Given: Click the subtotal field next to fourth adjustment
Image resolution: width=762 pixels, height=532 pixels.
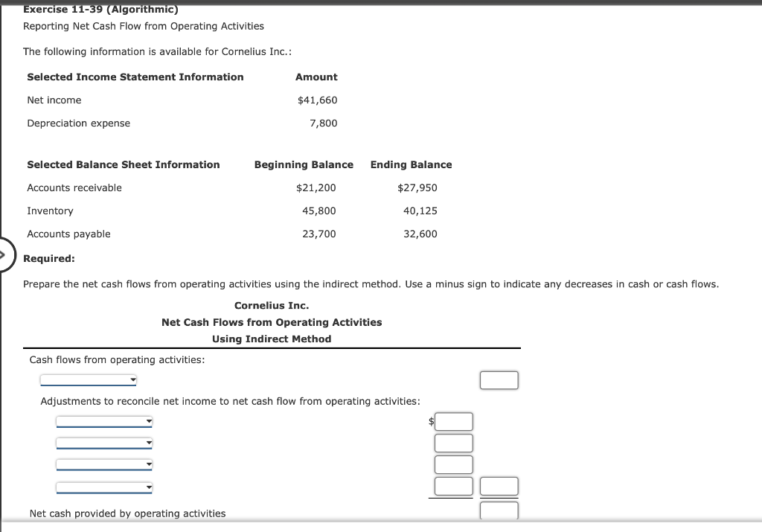Looking at the screenshot, I should click(499, 486).
